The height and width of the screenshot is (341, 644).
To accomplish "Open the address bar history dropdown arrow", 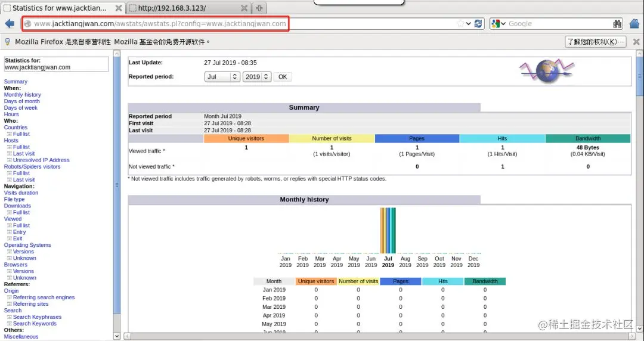I will 468,24.
